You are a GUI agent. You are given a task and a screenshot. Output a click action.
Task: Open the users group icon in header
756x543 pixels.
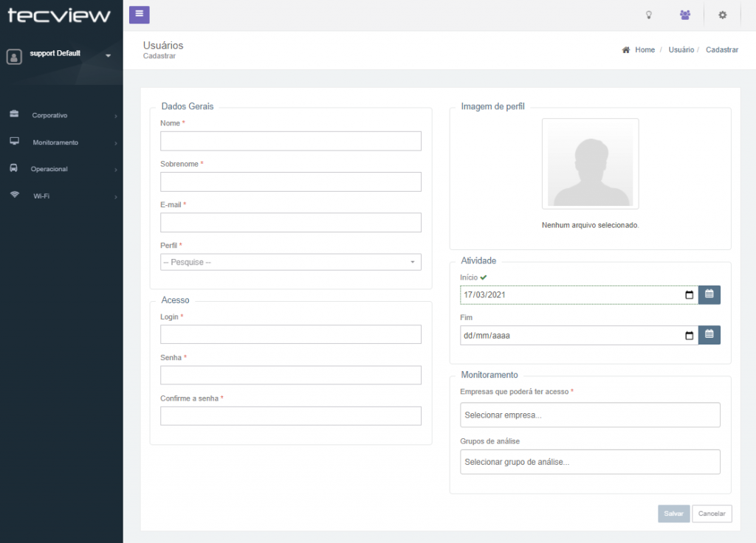pos(685,15)
